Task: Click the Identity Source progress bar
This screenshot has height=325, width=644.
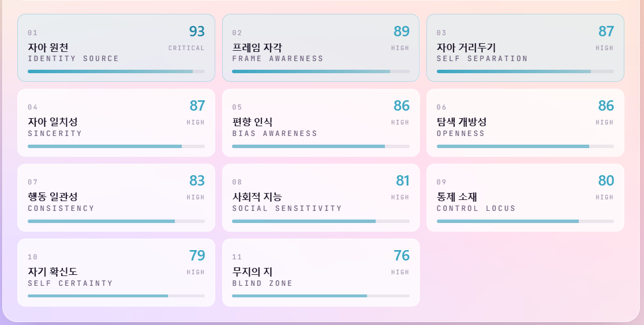Action: pyautogui.click(x=116, y=71)
